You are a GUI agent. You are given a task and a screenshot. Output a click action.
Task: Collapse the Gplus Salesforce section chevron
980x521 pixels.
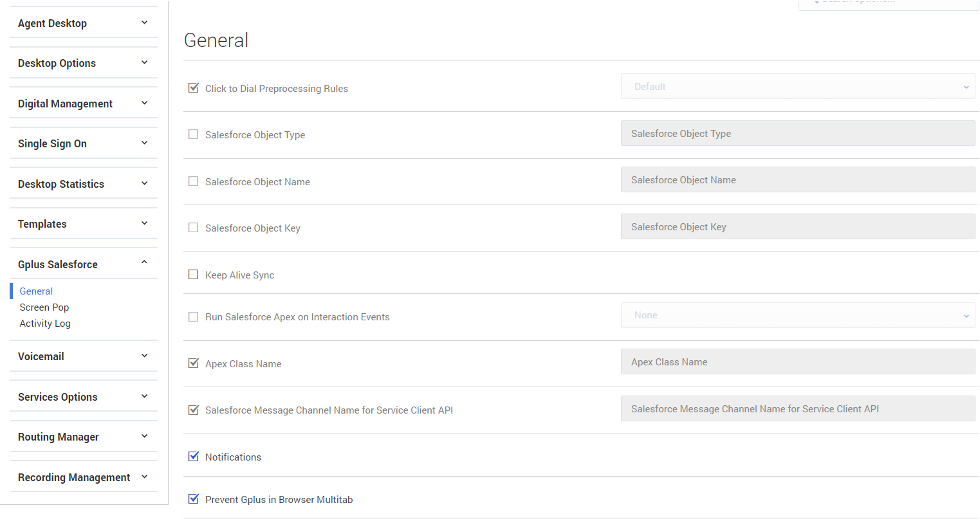coord(144,262)
